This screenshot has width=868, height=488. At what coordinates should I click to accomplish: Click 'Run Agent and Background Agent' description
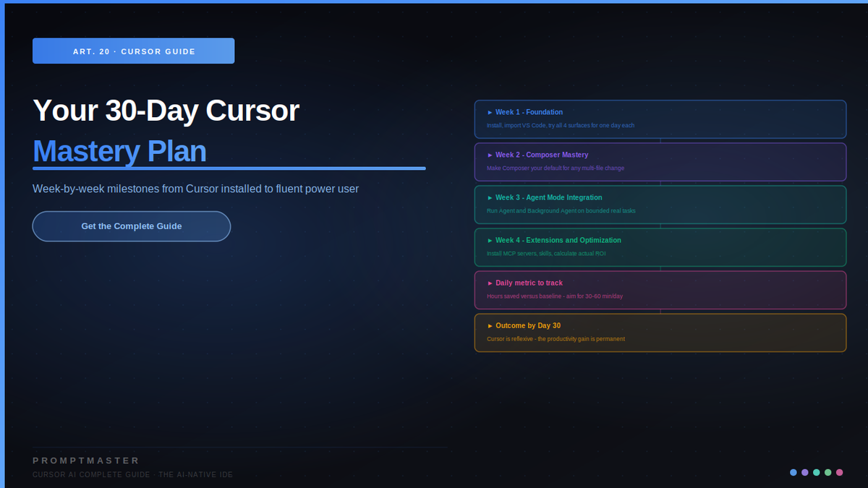click(x=561, y=211)
